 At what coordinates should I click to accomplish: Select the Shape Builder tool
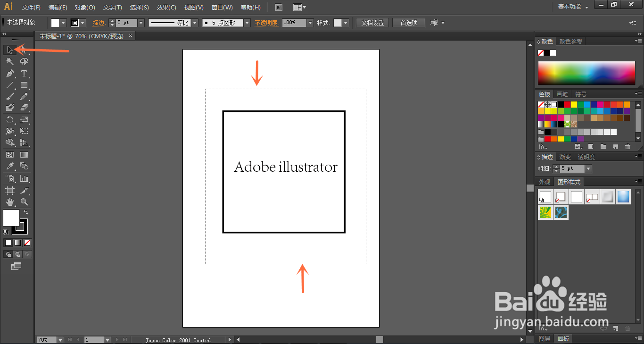pos(10,143)
